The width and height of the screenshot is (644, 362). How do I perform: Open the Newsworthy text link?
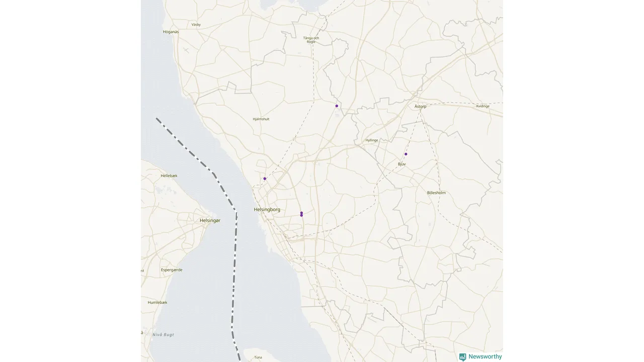tap(485, 357)
